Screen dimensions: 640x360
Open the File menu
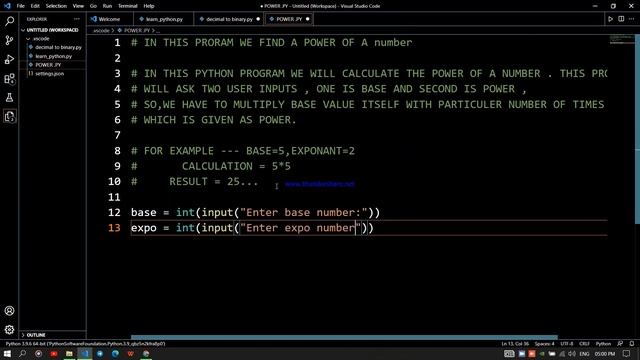pyautogui.click(x=20, y=6)
